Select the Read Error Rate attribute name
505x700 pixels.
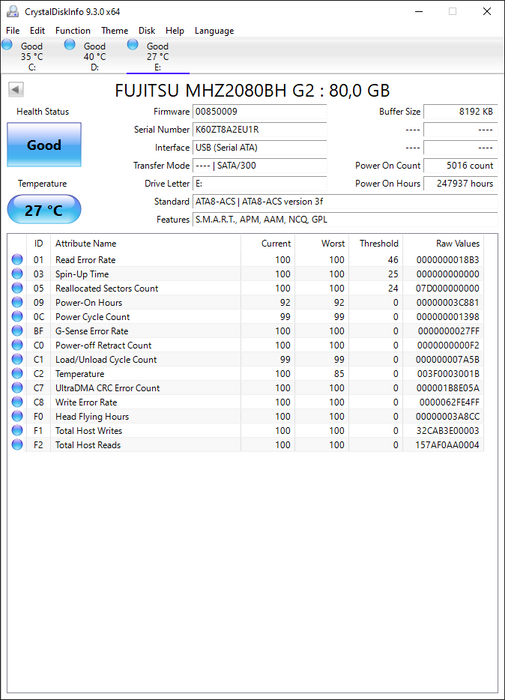pos(85,260)
